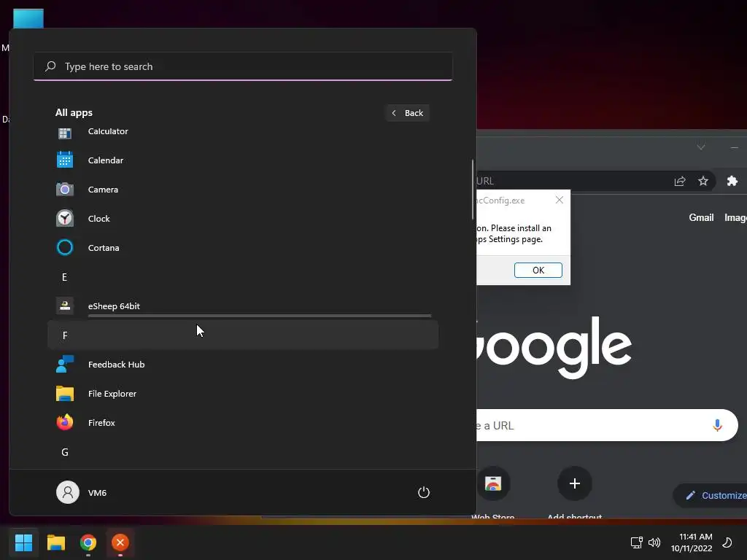Viewport: 747px width, 560px height.
Task: Click the Start menu app list scrollbar
Action: [x=473, y=190]
